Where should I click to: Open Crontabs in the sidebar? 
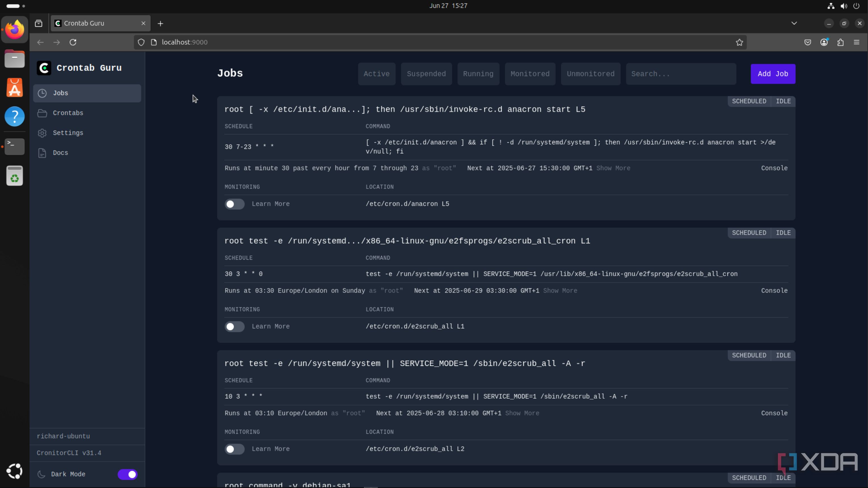(x=87, y=113)
